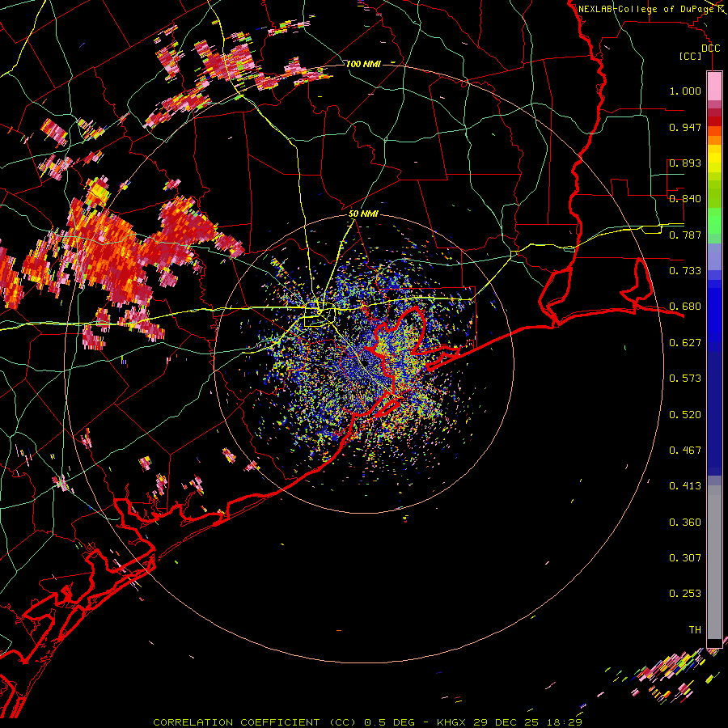Image resolution: width=728 pixels, height=728 pixels.
Task: Click the 0.573 scale value
Action: click(x=685, y=379)
